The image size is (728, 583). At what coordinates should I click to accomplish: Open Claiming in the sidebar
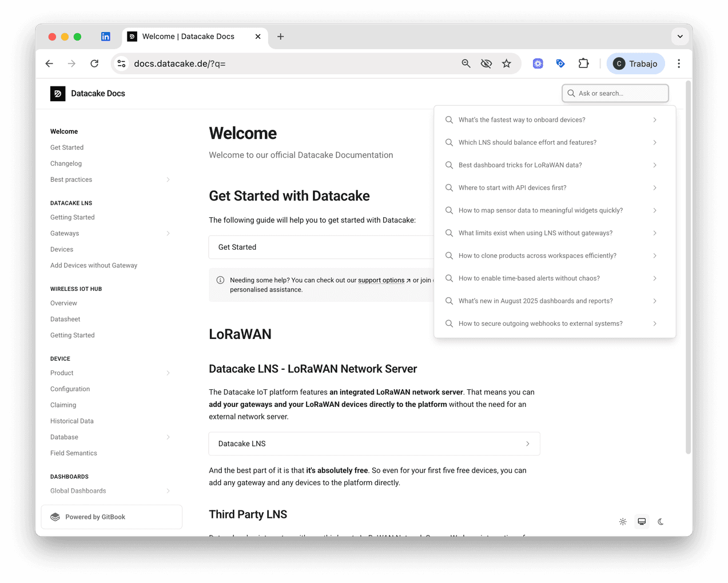pyautogui.click(x=63, y=405)
